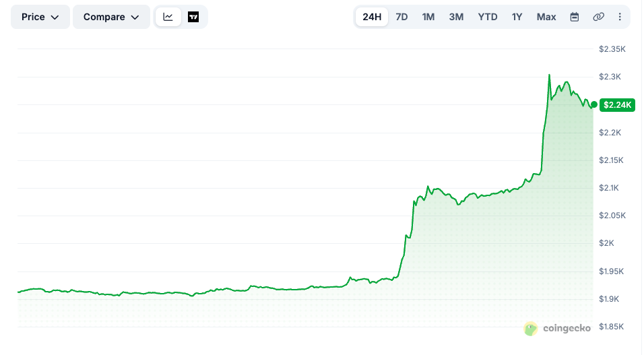This screenshot has height=355, width=644.
Task: Click the CoinGecko logo watermark
Action: click(x=557, y=328)
